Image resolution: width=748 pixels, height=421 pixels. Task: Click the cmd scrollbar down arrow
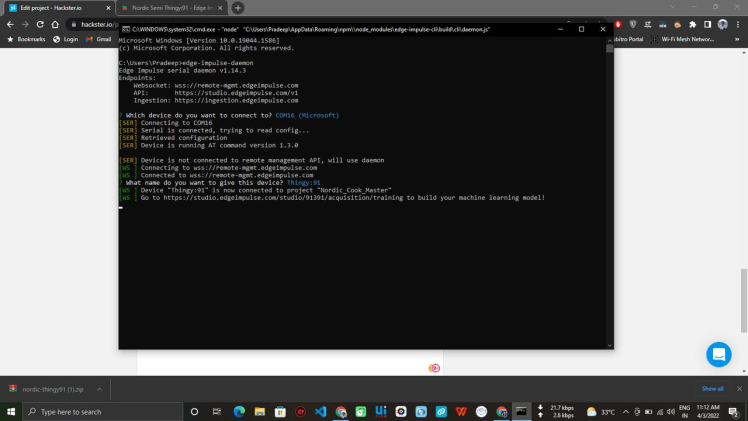610,345
